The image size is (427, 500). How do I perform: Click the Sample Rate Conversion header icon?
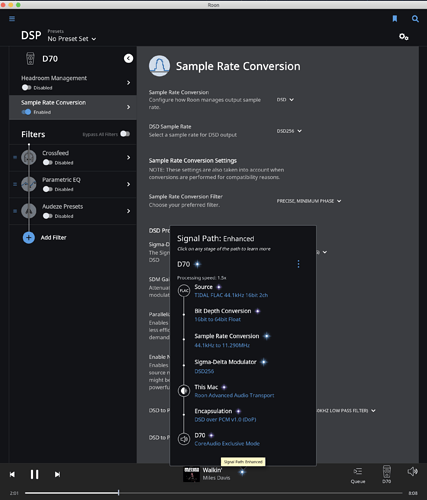click(x=159, y=66)
